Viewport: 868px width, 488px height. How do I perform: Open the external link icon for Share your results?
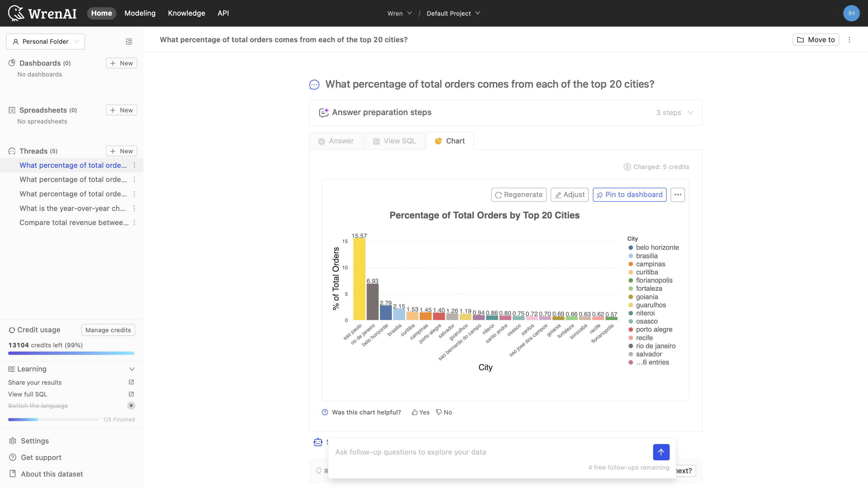(131, 382)
